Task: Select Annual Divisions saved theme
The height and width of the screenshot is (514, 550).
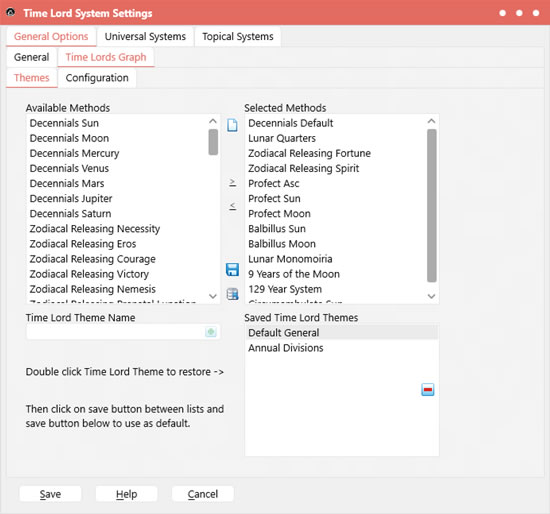Action: click(x=342, y=348)
